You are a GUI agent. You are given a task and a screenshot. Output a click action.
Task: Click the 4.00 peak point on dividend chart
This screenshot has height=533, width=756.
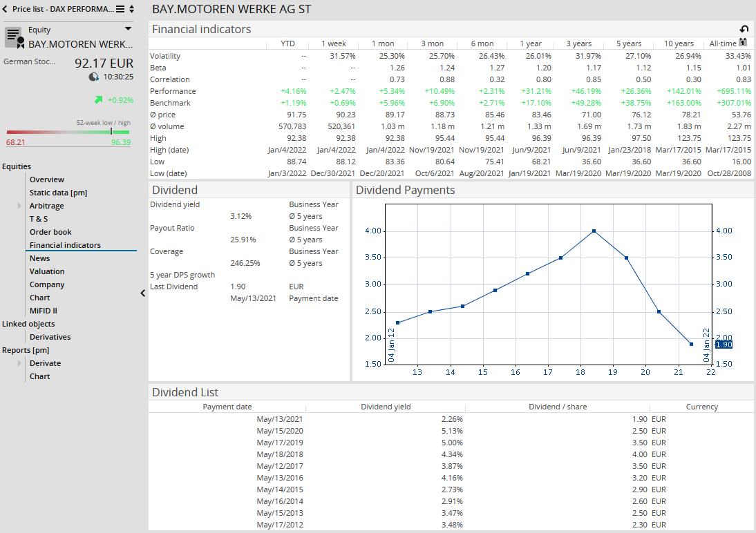click(594, 231)
